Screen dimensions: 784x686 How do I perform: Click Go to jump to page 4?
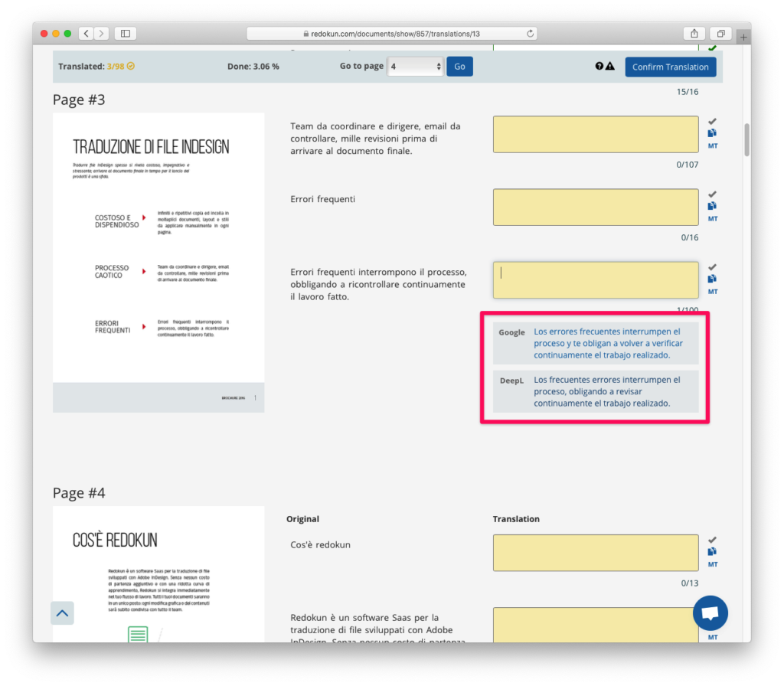(x=459, y=67)
